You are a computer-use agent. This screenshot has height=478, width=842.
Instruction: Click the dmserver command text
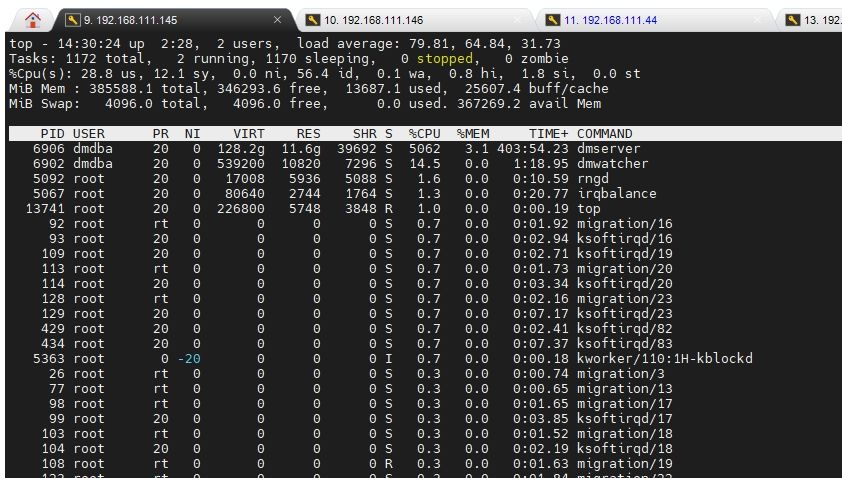609,149
